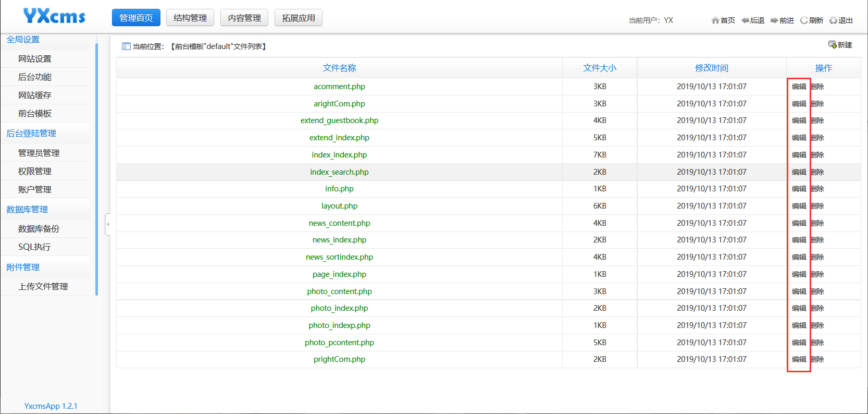
Task: Click the back arrow icon (后退)
Action: 745,20
